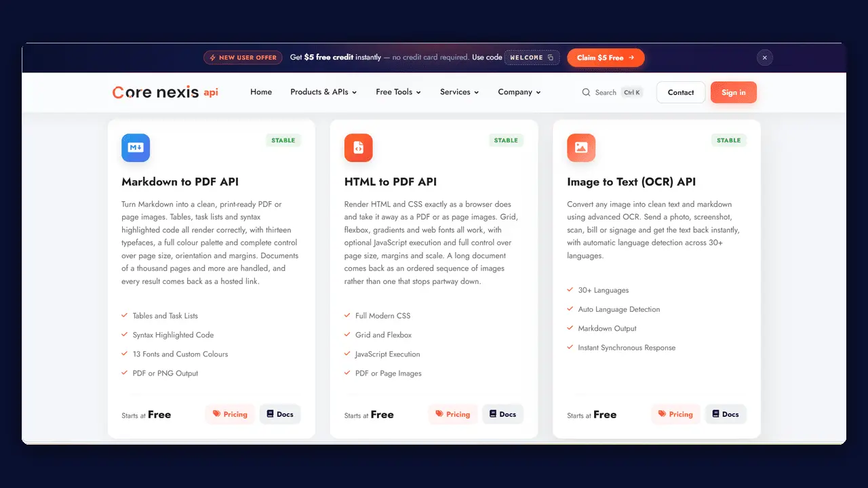Click the search magnifier icon
This screenshot has width=868, height=488.
point(586,92)
